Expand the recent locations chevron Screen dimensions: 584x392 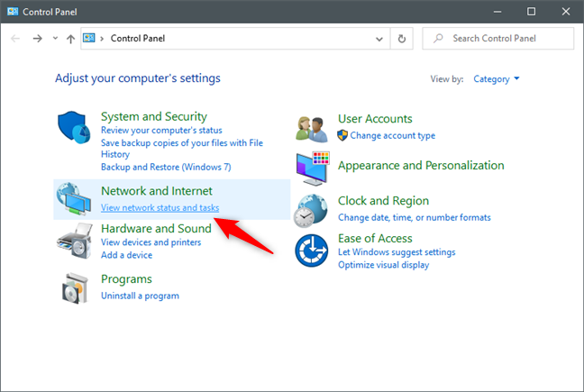coord(56,39)
